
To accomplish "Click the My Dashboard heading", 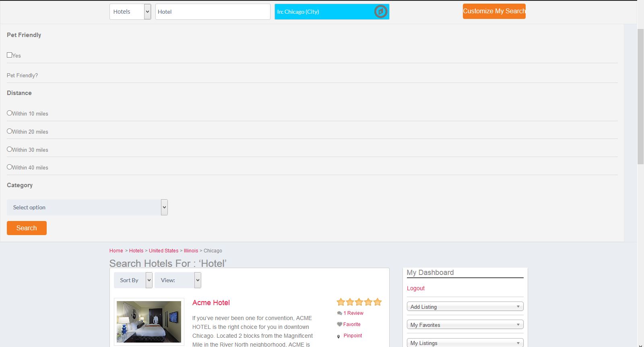I will coord(430,273).
